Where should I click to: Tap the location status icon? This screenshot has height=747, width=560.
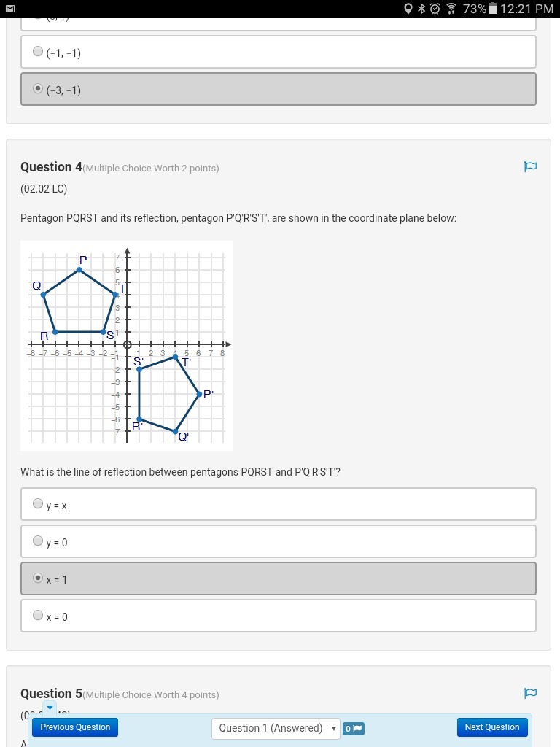[x=408, y=9]
